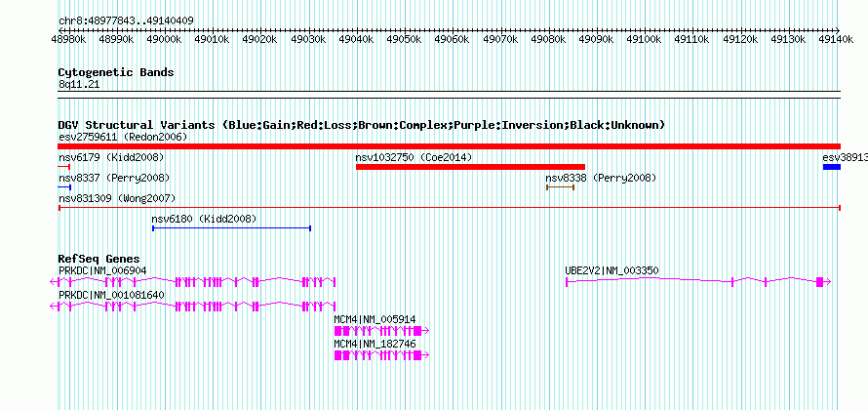Click the 49080k ruler position

tap(548, 39)
